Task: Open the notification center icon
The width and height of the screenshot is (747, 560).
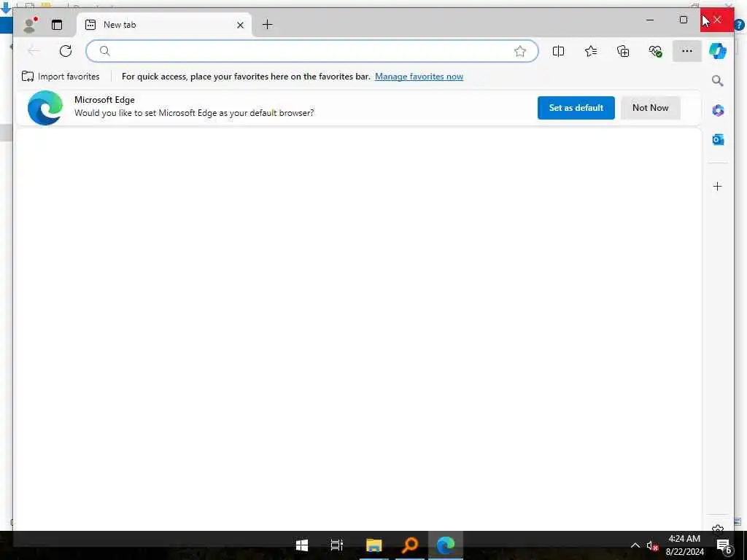Action: [724, 546]
